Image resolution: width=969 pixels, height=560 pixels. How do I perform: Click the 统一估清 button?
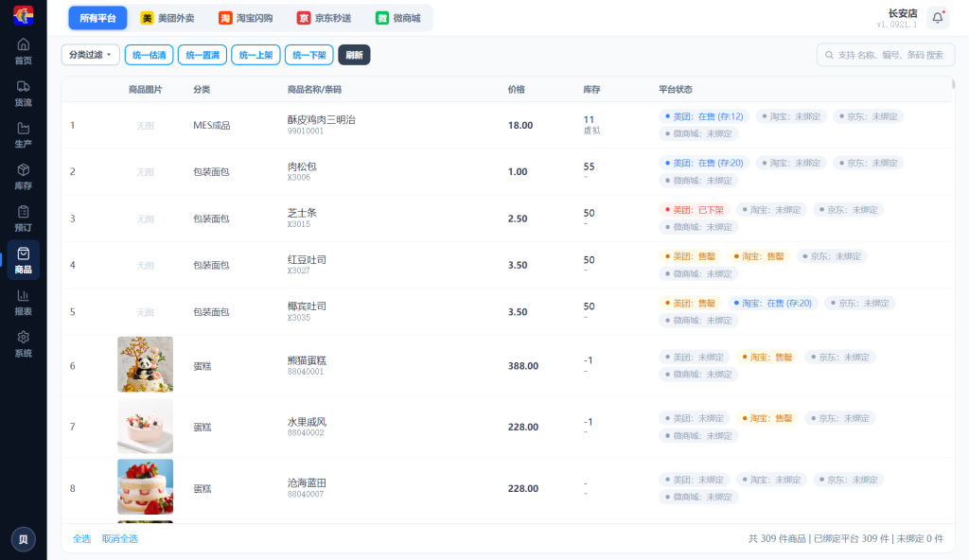(149, 55)
